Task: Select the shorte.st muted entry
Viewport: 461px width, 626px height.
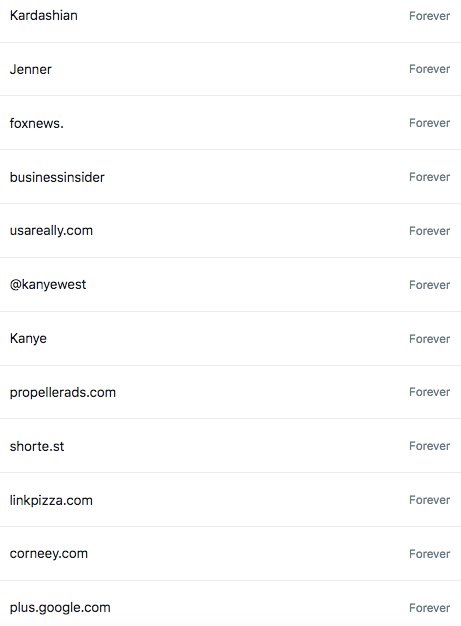Action: [x=230, y=446]
